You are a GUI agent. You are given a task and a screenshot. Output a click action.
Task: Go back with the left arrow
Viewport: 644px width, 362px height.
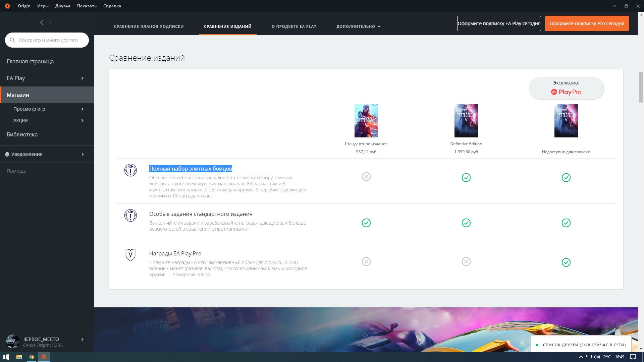point(42,22)
